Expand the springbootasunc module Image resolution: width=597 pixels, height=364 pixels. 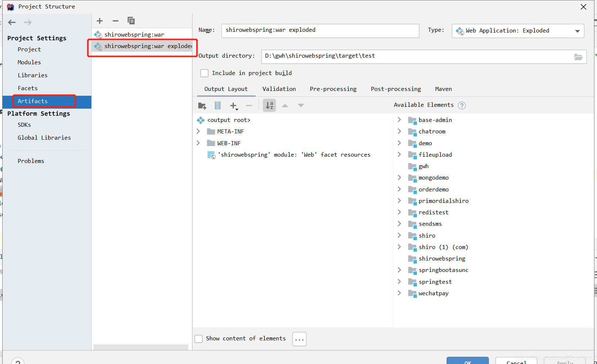[x=399, y=270]
